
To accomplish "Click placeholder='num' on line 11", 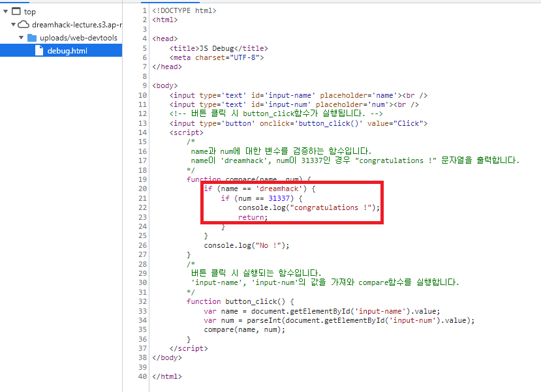I will pos(352,104).
